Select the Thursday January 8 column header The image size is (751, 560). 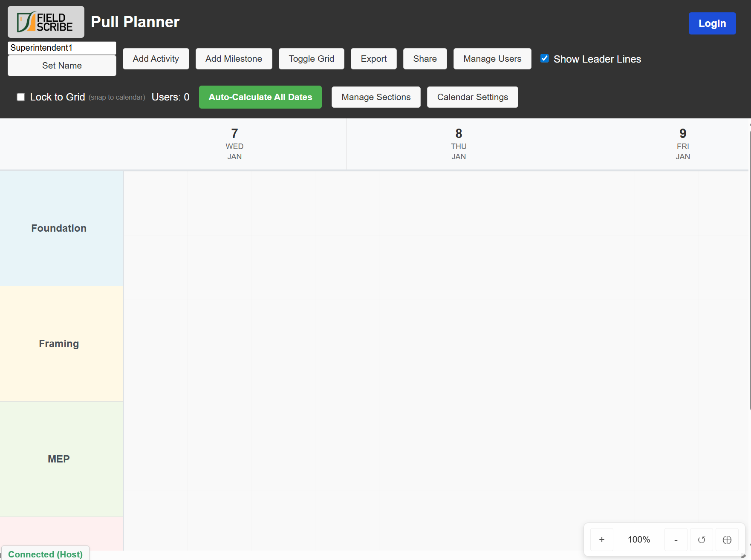458,144
